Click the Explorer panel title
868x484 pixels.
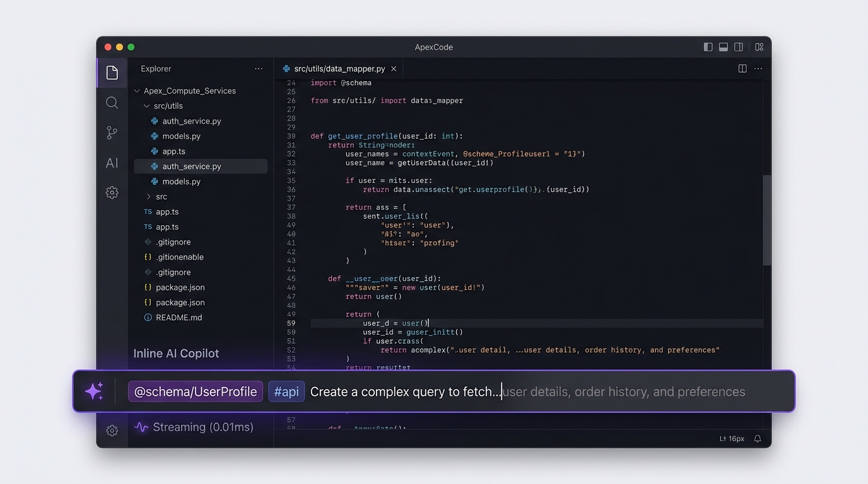(x=156, y=69)
